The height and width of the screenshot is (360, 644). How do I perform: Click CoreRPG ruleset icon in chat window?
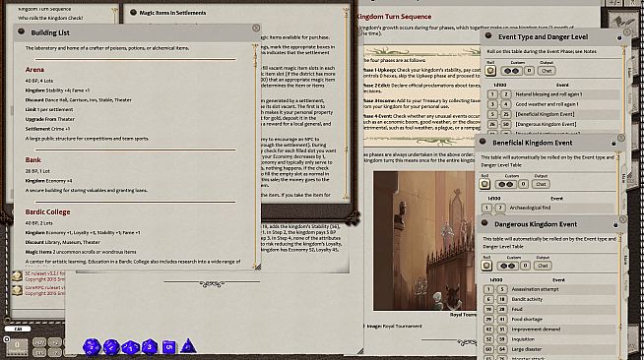tap(17, 290)
